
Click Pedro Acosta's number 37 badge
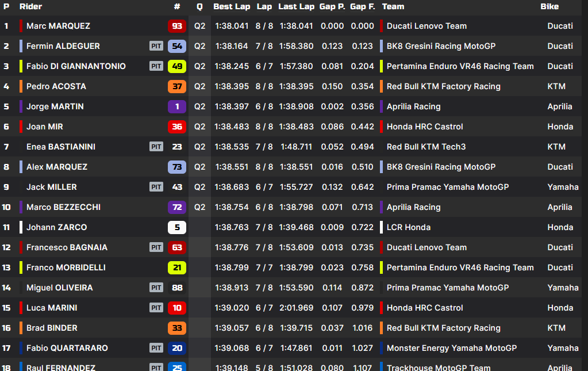pyautogui.click(x=177, y=86)
